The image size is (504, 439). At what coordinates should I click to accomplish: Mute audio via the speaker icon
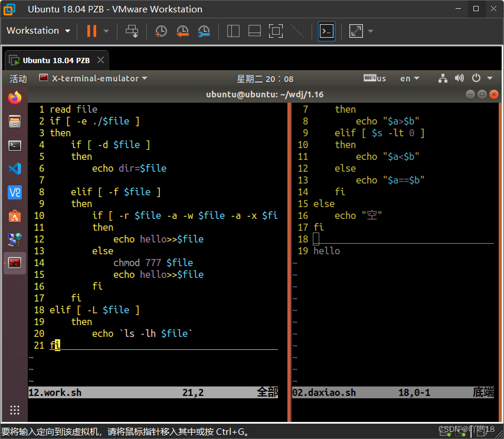tap(459, 77)
